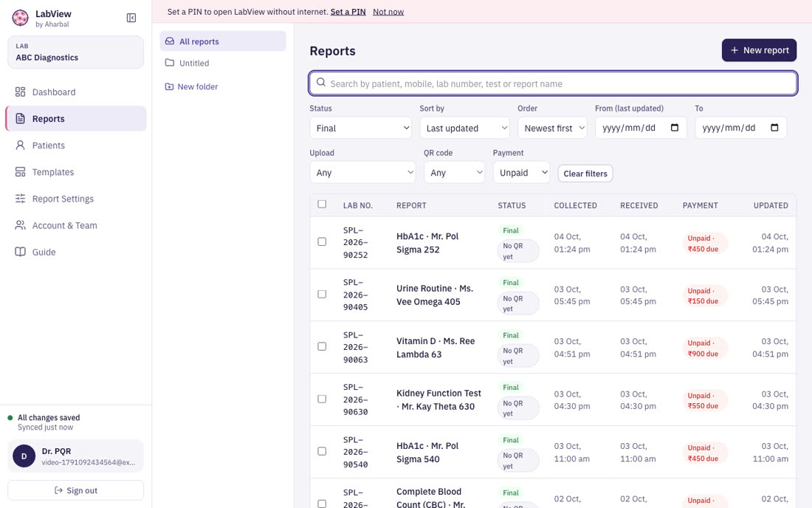812x508 pixels.
Task: Open the Guide book icon
Action: (20, 253)
